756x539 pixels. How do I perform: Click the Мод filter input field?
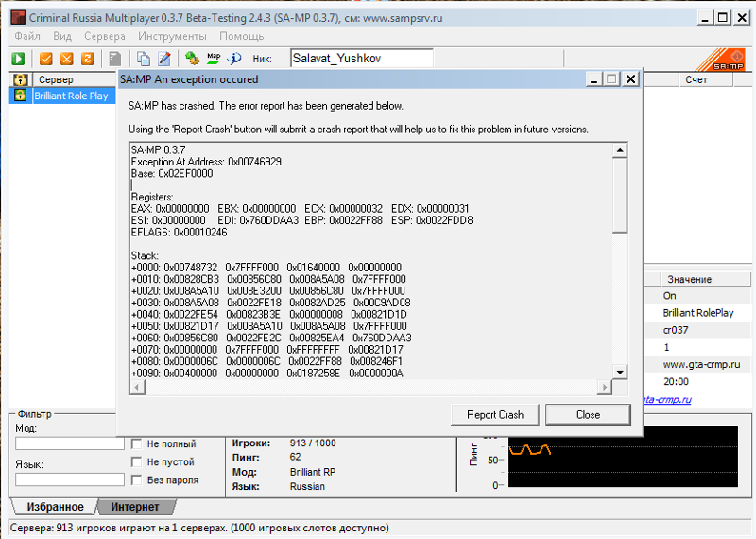pyautogui.click(x=70, y=443)
